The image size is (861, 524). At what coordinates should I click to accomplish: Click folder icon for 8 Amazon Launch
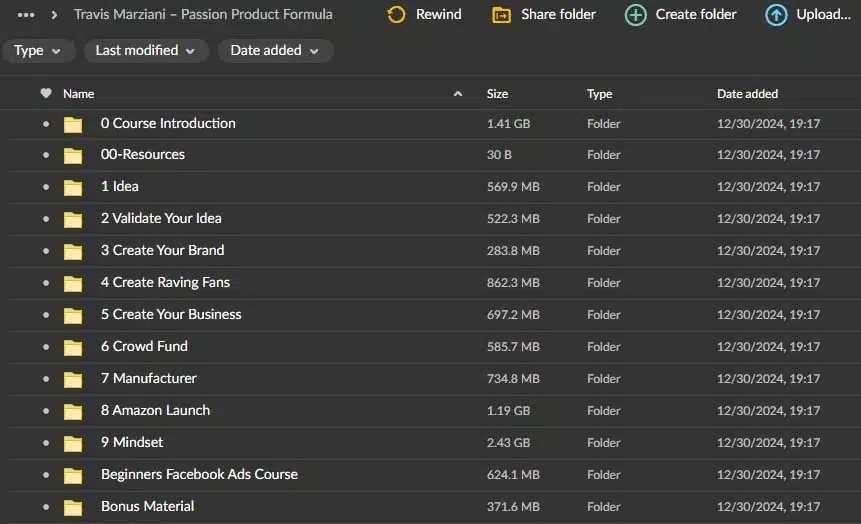click(72, 411)
